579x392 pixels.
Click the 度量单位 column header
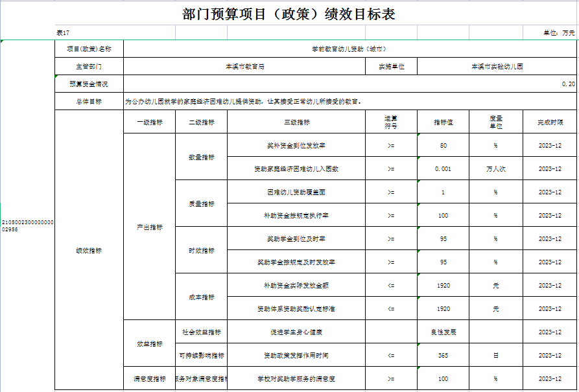(x=496, y=122)
